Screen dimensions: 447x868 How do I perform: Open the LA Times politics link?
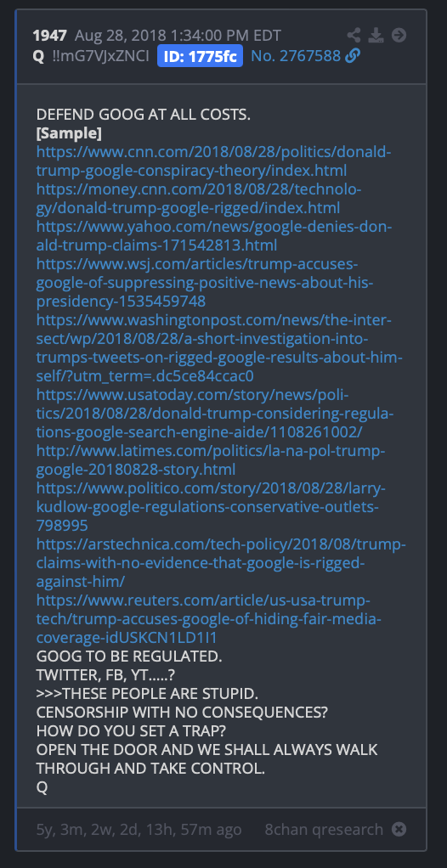coord(211,460)
